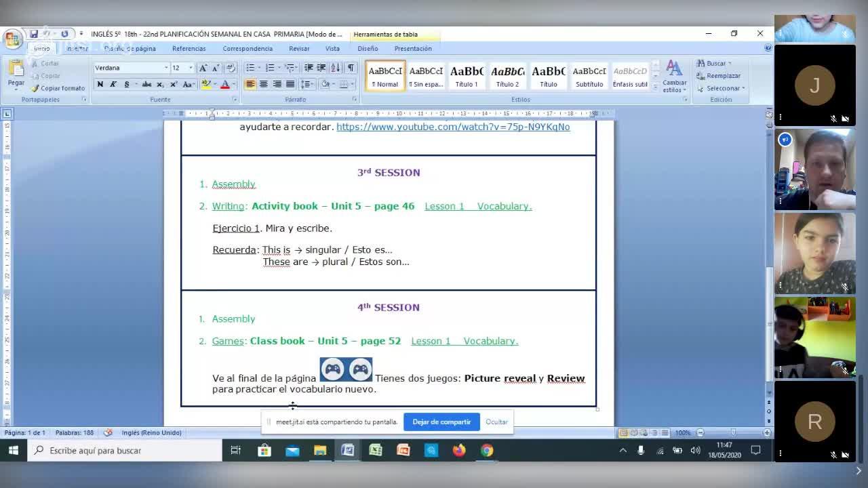The image size is (868, 488).
Task: Open the line spacing dropdown
Action: 307,85
